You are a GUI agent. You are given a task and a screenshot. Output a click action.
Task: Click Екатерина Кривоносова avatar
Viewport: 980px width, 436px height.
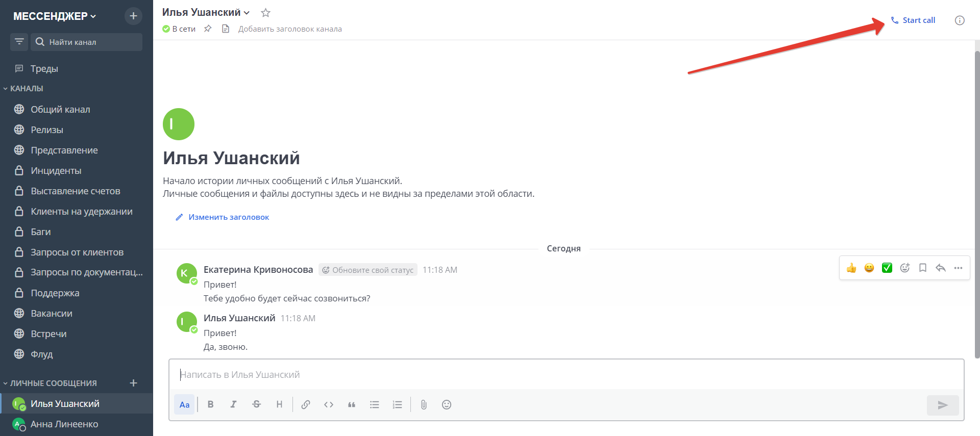click(186, 273)
